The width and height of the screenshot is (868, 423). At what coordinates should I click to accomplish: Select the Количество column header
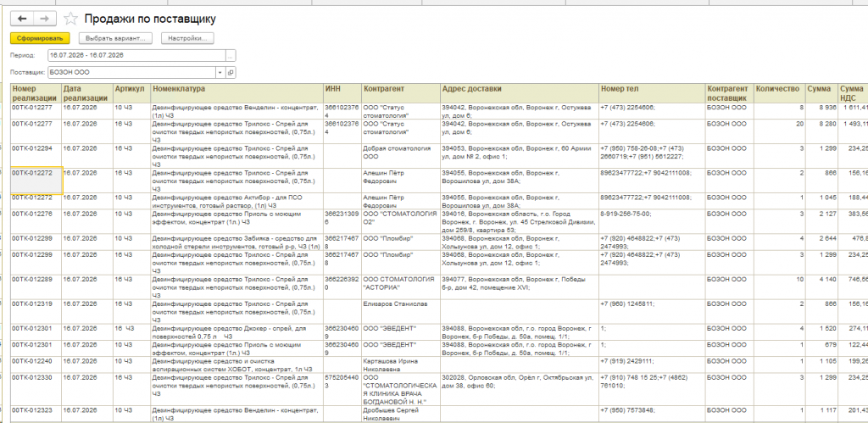pyautogui.click(x=780, y=93)
